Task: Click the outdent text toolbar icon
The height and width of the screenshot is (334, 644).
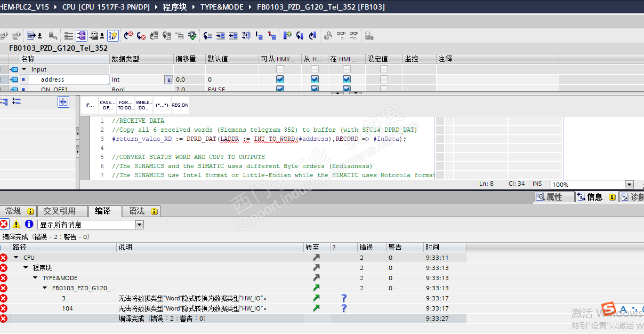Action: pos(233,36)
